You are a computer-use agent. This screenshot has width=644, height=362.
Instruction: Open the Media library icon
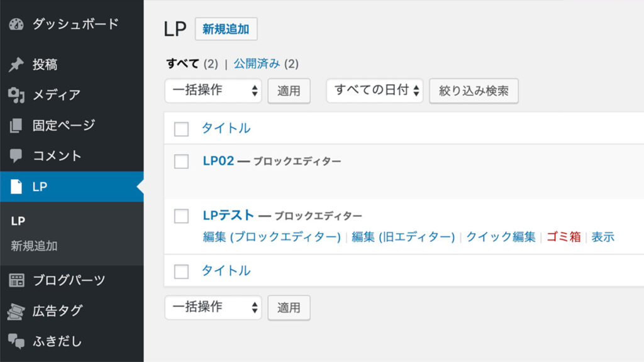point(16,96)
